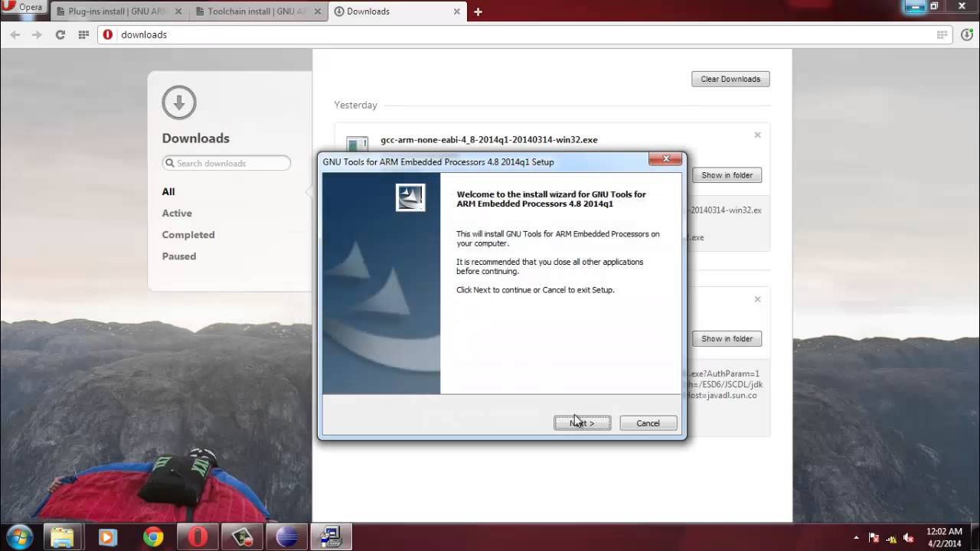
Task: Click the gcc-arm installer file icon
Action: coord(357,144)
